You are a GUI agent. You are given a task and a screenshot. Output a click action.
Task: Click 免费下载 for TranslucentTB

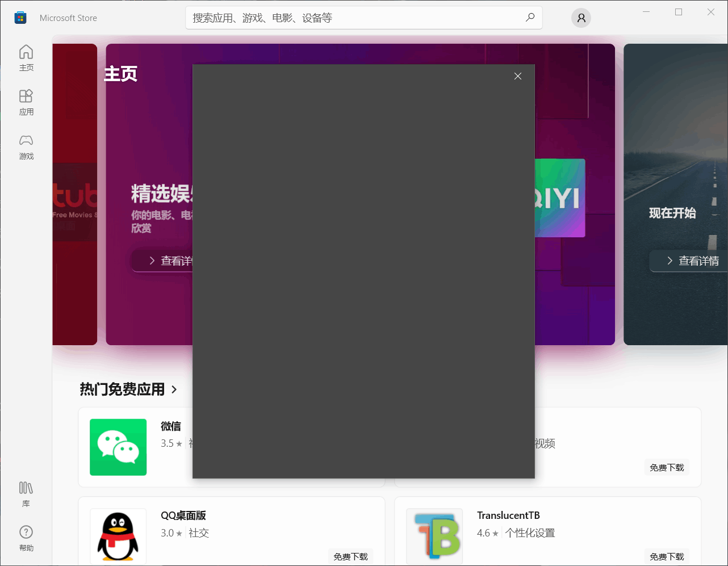(x=667, y=556)
